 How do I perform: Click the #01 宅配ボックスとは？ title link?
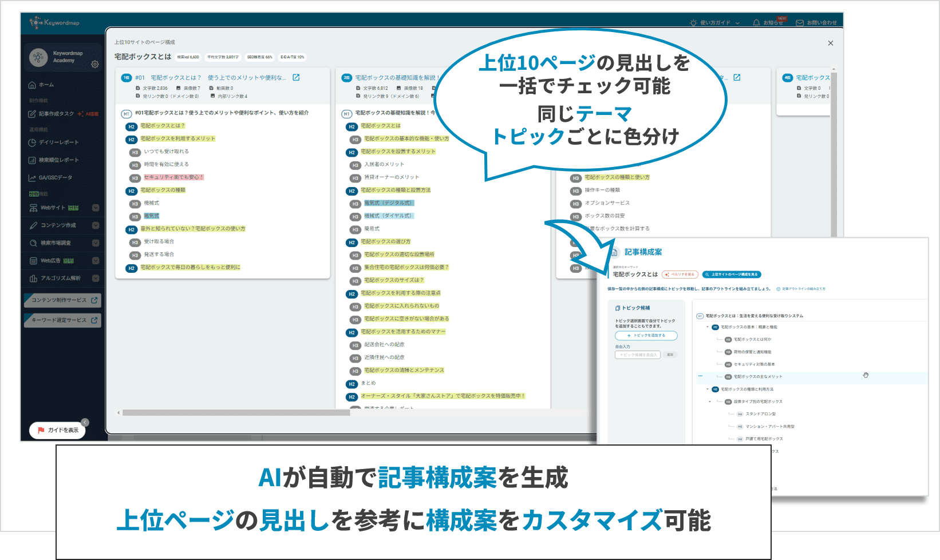211,78
